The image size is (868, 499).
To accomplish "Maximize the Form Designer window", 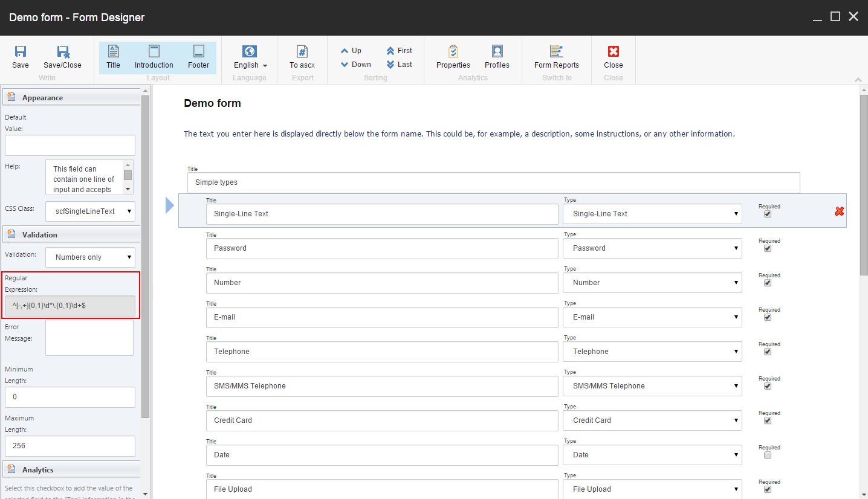I will pos(835,17).
